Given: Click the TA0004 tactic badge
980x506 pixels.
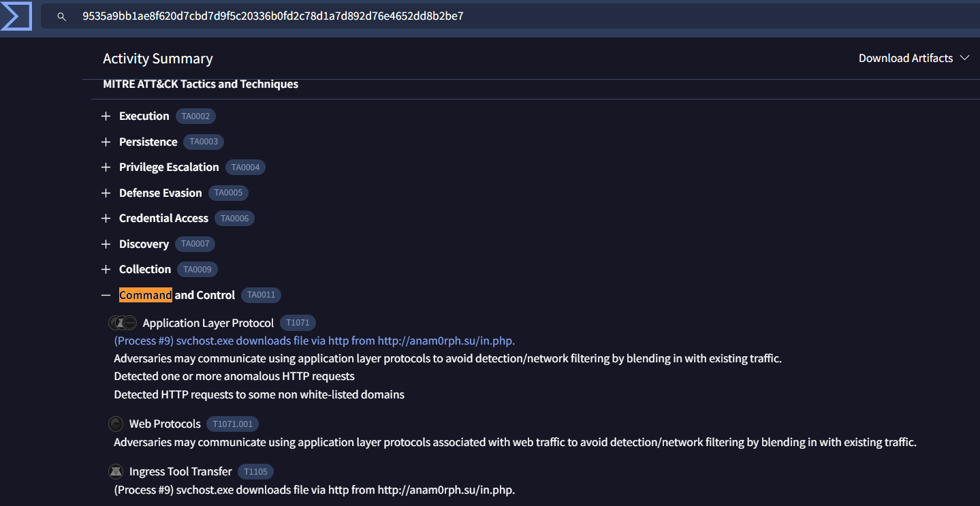Looking at the screenshot, I should coord(245,168).
